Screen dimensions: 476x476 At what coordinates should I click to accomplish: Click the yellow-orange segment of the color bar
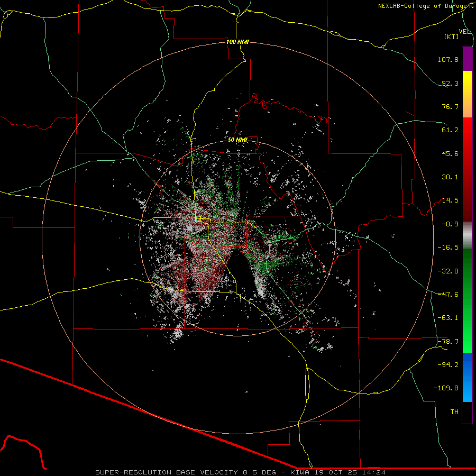coord(467,94)
